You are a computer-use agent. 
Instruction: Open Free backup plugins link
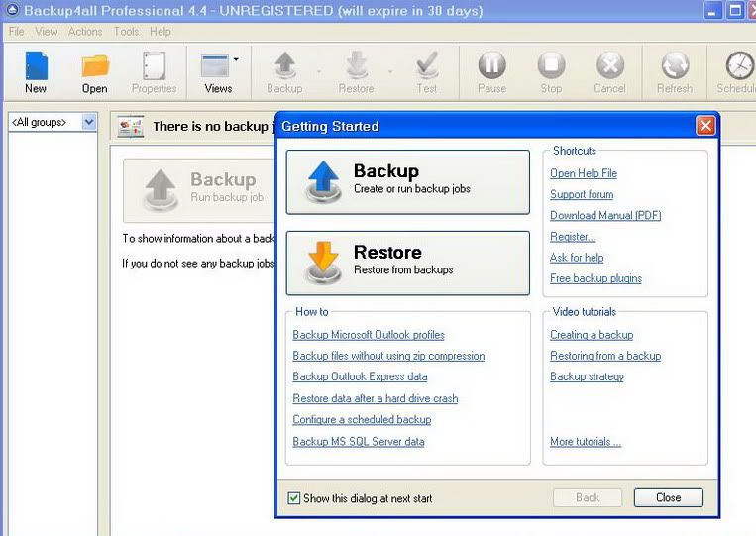click(x=595, y=278)
